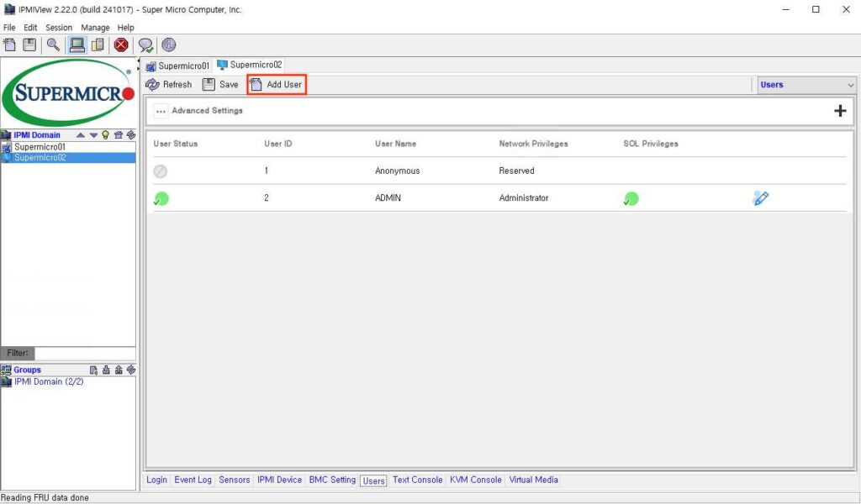Select Supermicro01 in the IPMI Domain list
This screenshot has width=861, height=504.
(68, 147)
